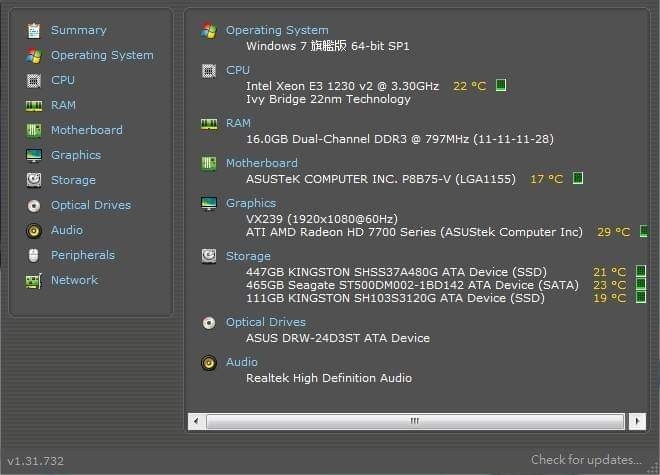Click the Motherboard heading link in summary
The image size is (660, 475).
(262, 163)
